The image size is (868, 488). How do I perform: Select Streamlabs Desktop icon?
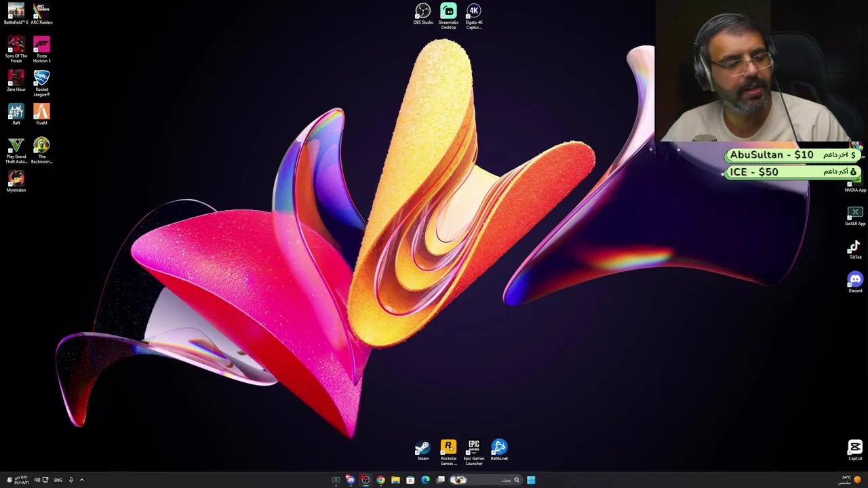point(448,16)
